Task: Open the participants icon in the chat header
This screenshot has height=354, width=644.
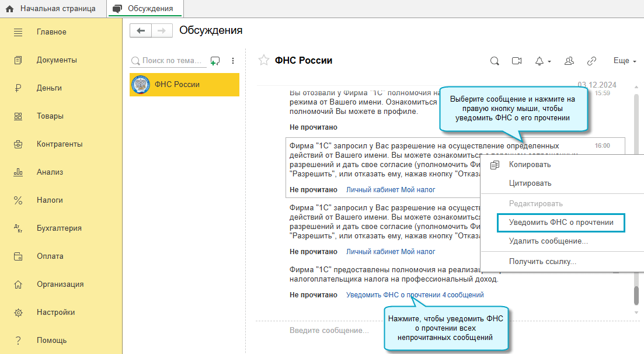Action: (x=570, y=61)
